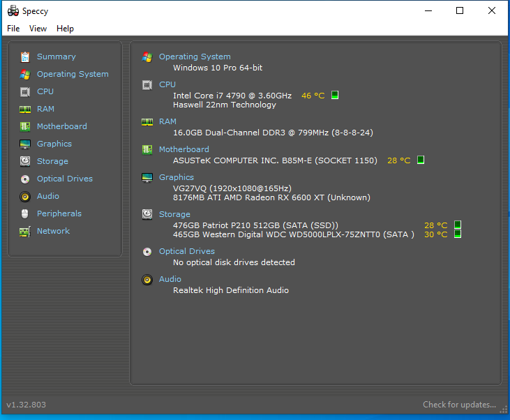Select Network in the sidebar
This screenshot has width=510, height=420.
[53, 231]
